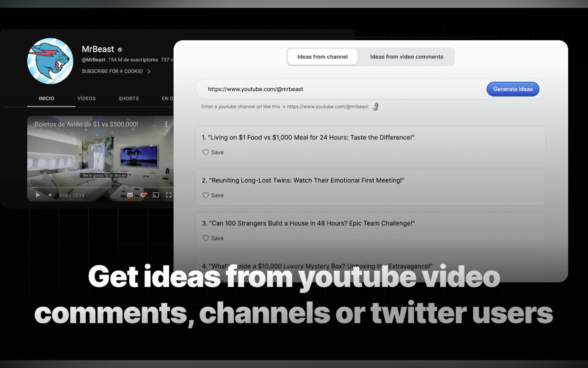Click the MrBeast panther channel avatar
This screenshot has width=588, height=368.
pos(50,61)
